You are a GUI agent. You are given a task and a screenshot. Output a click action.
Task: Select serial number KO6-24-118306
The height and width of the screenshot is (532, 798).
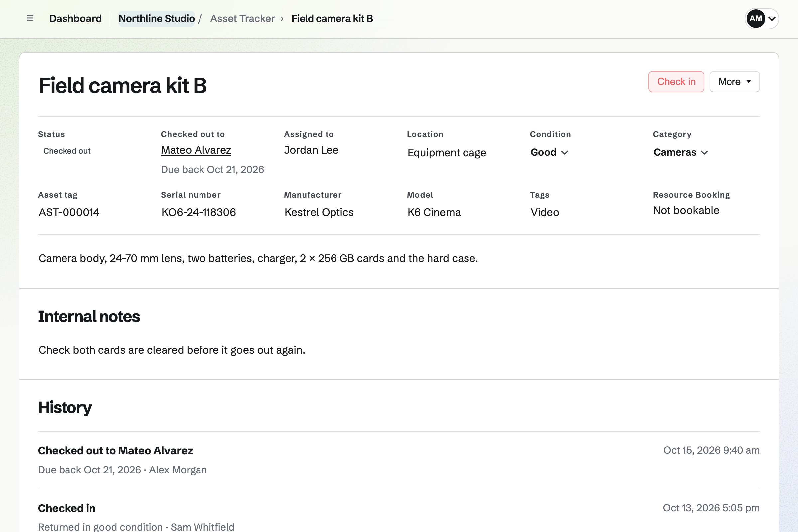pos(199,212)
